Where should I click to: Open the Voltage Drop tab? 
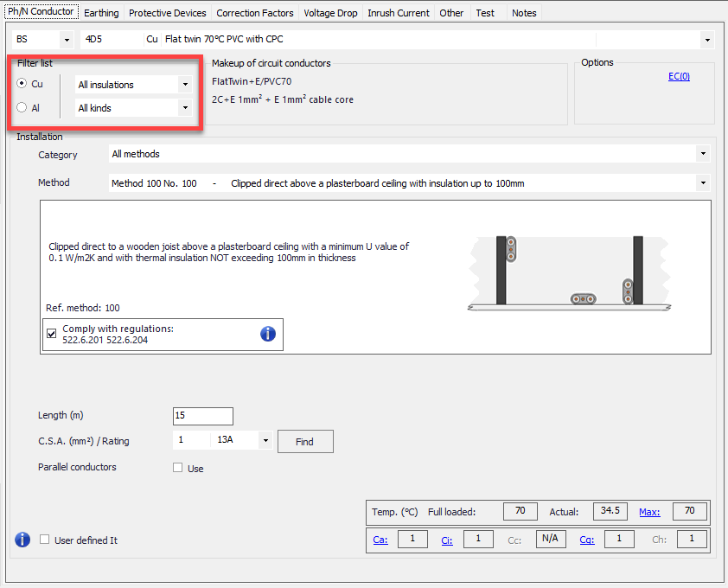click(330, 13)
